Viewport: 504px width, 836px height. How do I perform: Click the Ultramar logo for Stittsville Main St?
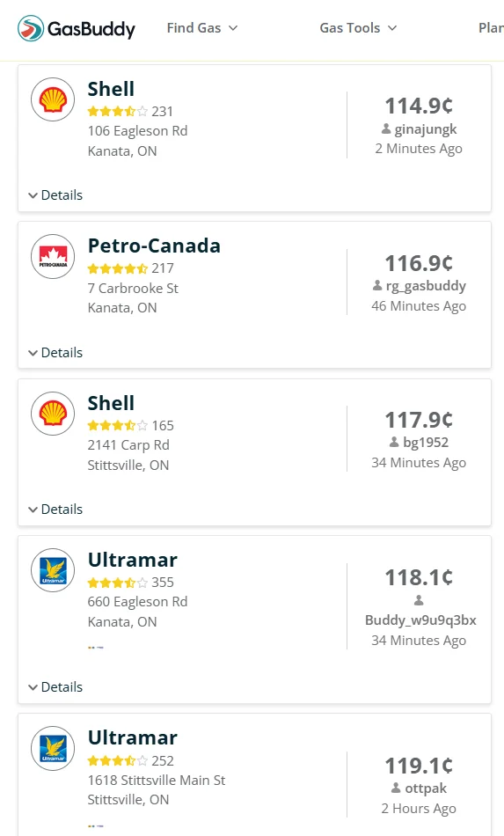click(53, 749)
